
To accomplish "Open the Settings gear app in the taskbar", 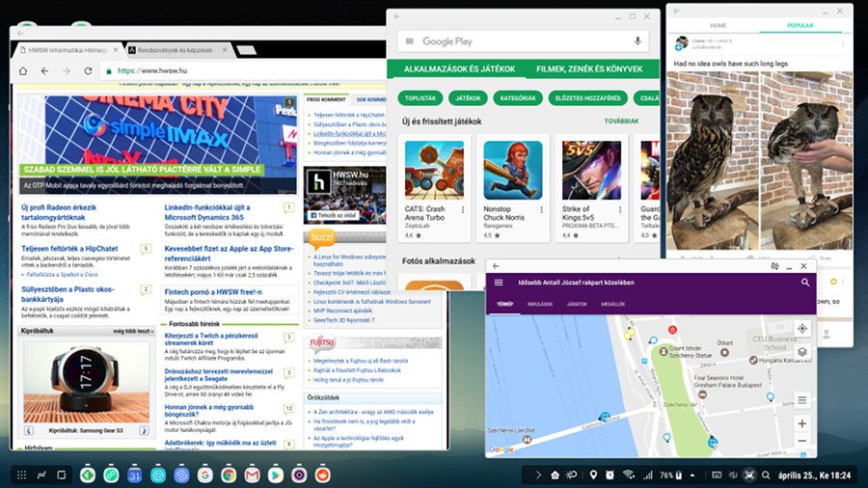I will pyautogui.click(x=181, y=474).
